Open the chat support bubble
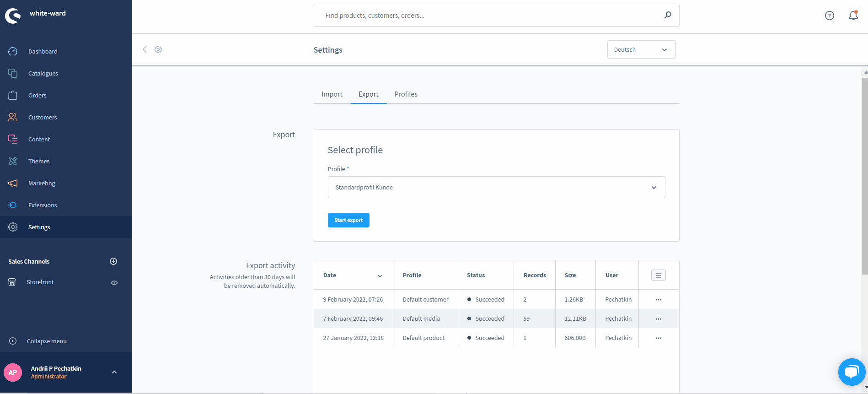The height and width of the screenshot is (394, 868). click(852, 372)
